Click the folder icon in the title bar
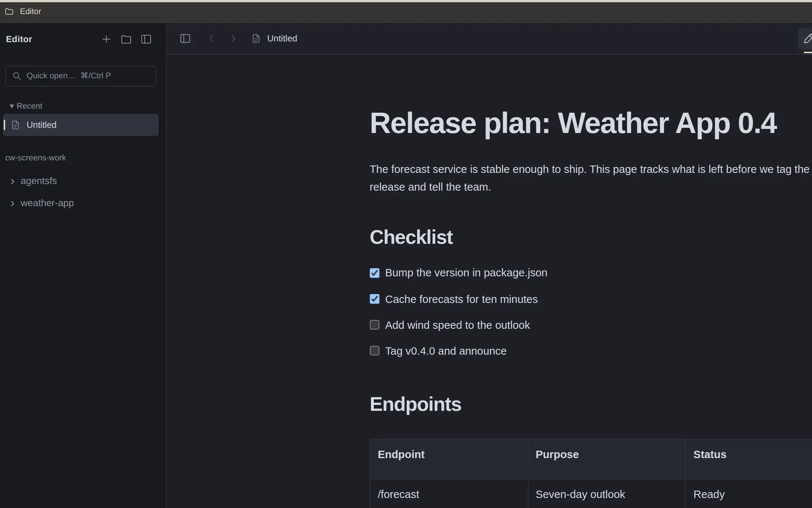The image size is (812, 508). click(9, 11)
